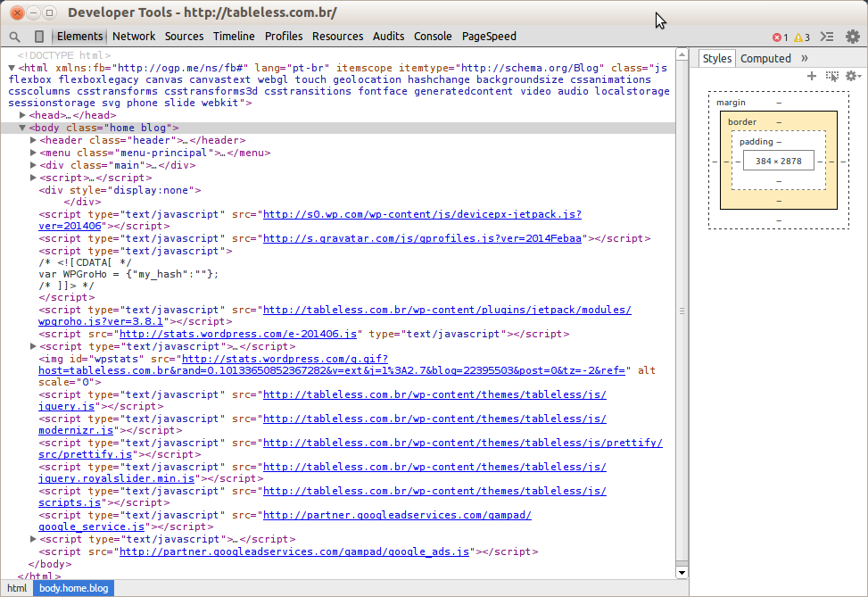Expand the script node before google_ads.js

click(33, 539)
